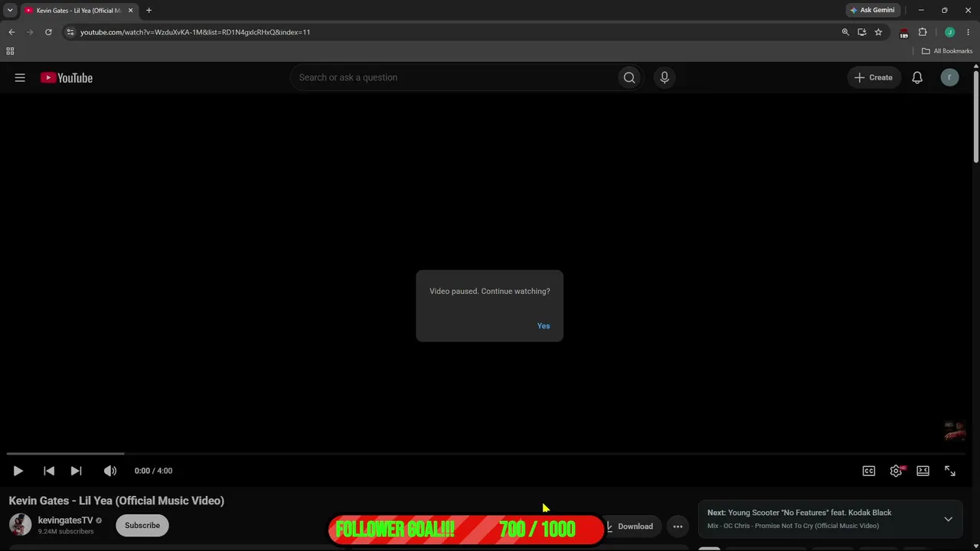Click the install app icon in address bar
Image resolution: width=980 pixels, height=551 pixels.
[x=862, y=32]
